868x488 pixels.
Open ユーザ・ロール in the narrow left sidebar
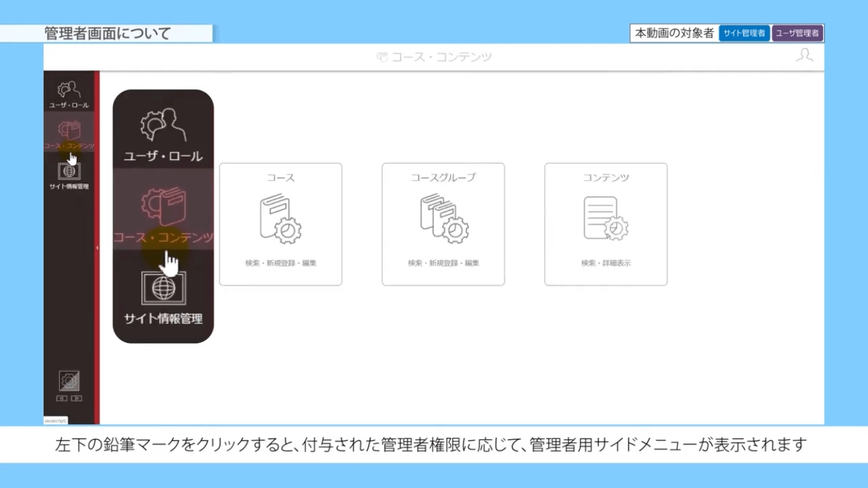pyautogui.click(x=69, y=94)
